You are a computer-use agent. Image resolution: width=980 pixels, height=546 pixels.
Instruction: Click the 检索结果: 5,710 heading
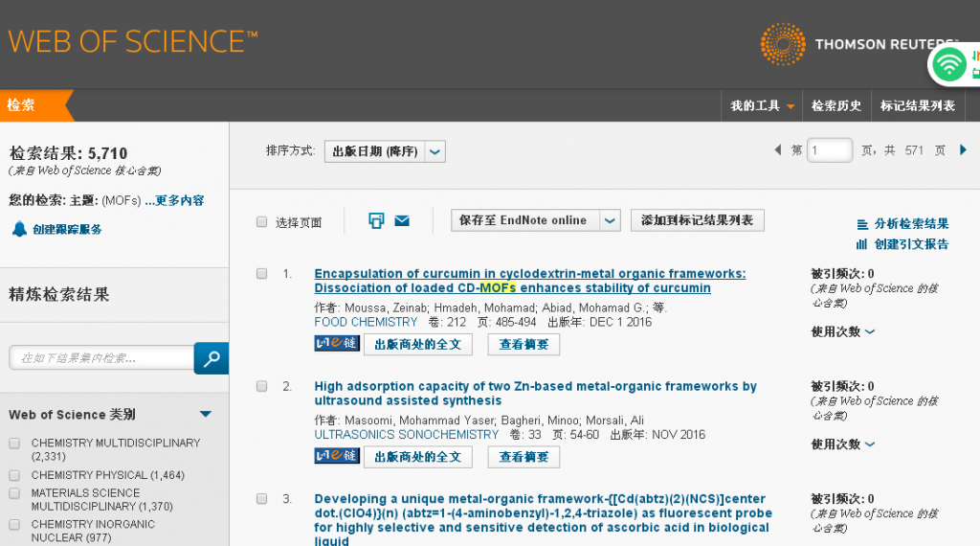[68, 154]
